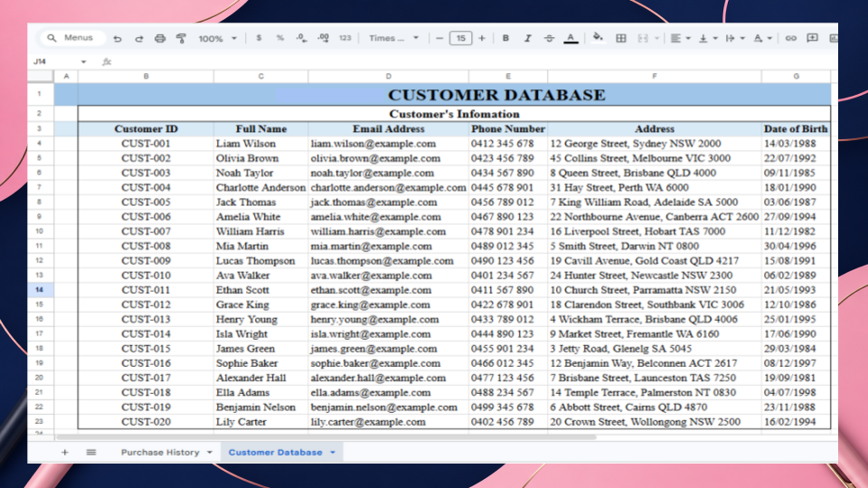Insert a comment
The height and width of the screenshot is (488, 868).
pyautogui.click(x=812, y=38)
